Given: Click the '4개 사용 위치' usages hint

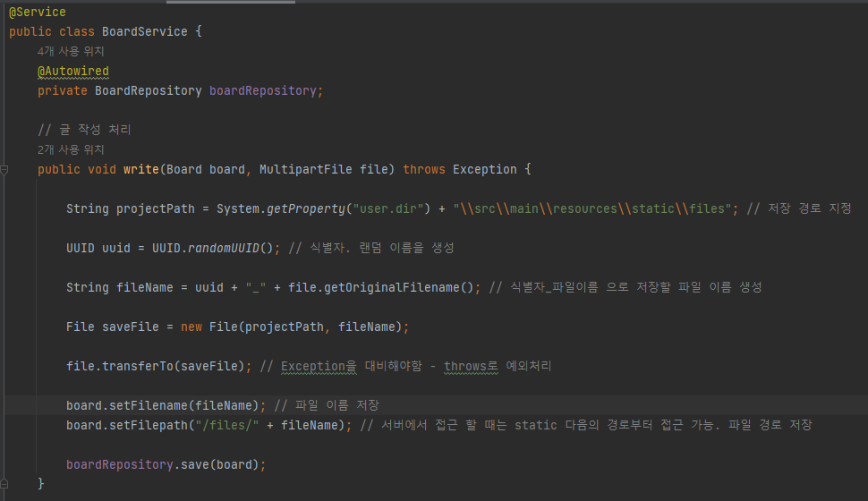Looking at the screenshot, I should (71, 52).
